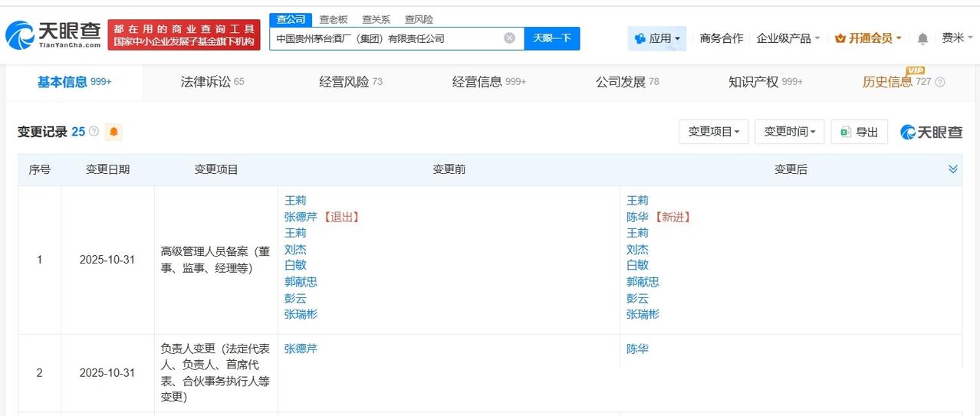The image size is (980, 416).
Task: Click the help icon next to 历史信息 727
Action: [x=940, y=82]
